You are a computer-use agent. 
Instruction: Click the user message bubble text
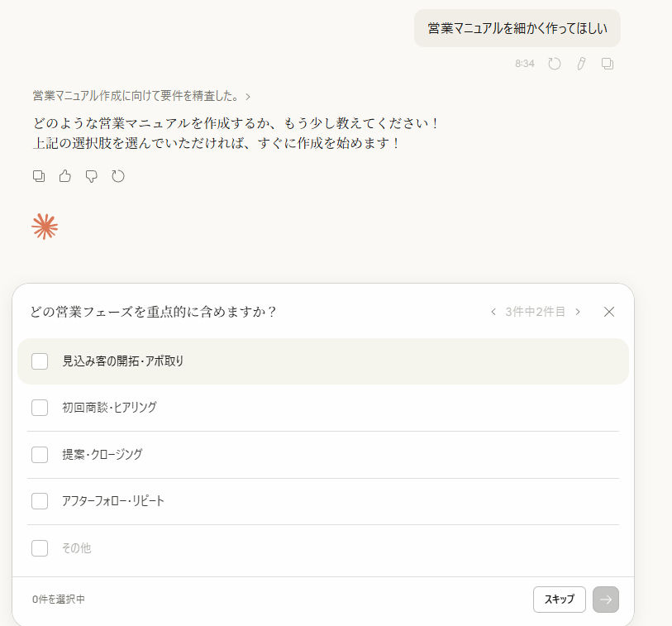coord(517,28)
